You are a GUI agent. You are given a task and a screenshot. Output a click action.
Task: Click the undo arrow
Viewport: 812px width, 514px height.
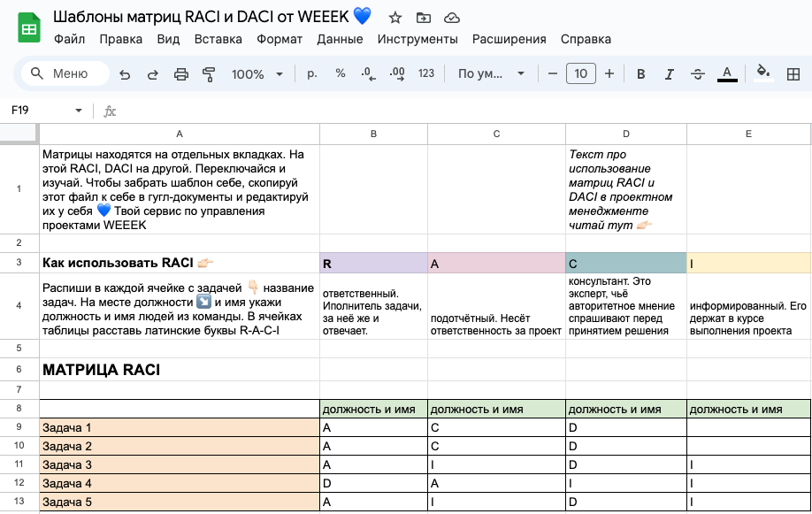tap(125, 74)
